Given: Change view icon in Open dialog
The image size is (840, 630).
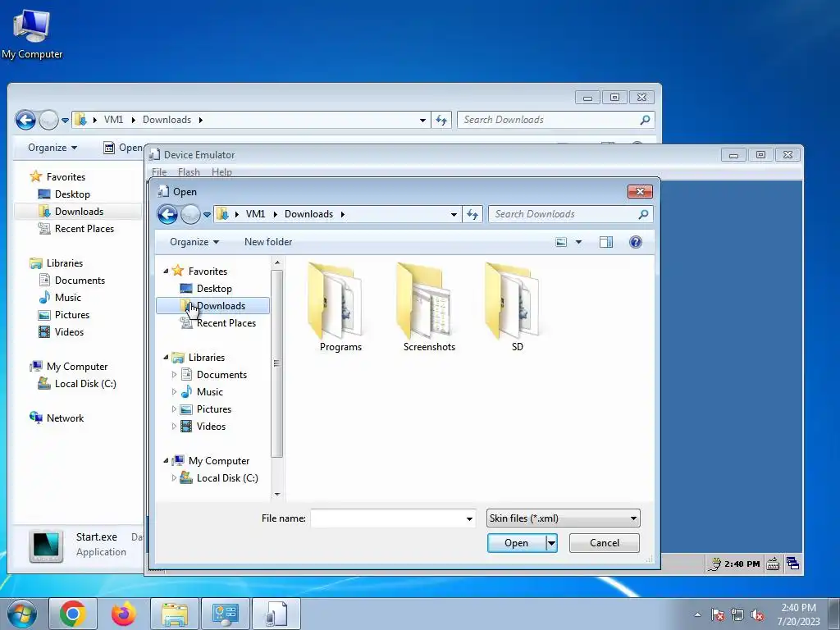Looking at the screenshot, I should point(561,242).
